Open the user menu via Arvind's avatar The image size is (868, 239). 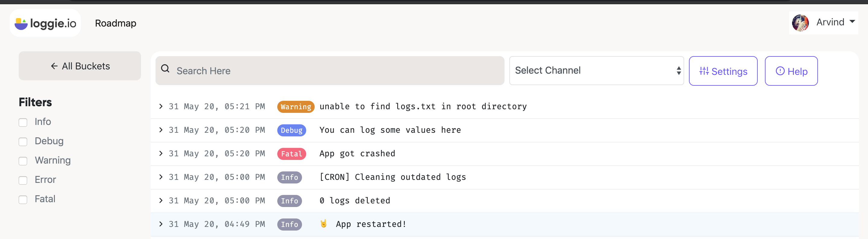pos(800,23)
